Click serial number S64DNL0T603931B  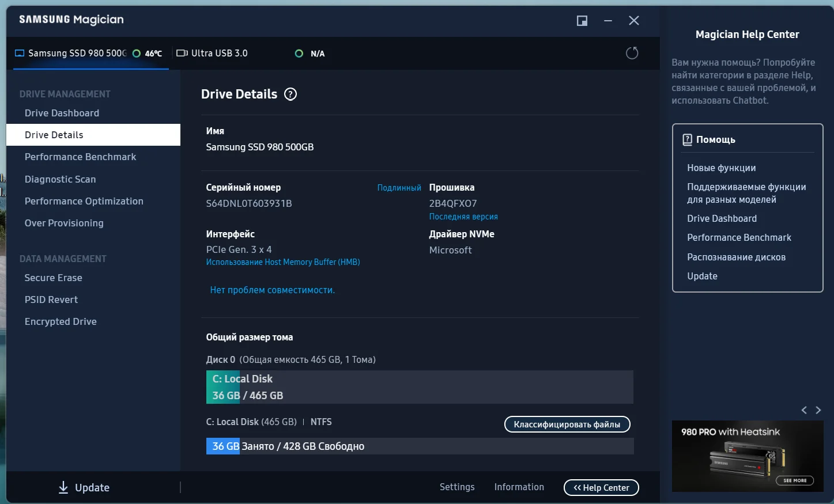pyautogui.click(x=249, y=203)
